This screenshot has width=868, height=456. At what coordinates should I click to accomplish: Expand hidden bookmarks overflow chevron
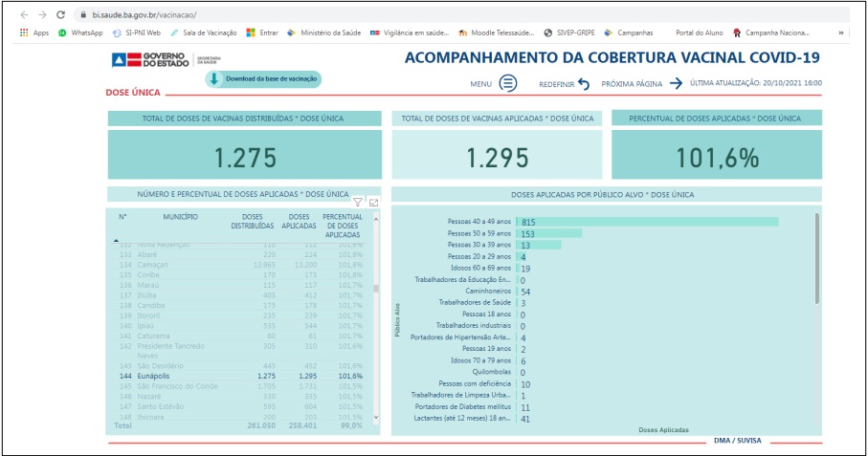pyautogui.click(x=841, y=33)
